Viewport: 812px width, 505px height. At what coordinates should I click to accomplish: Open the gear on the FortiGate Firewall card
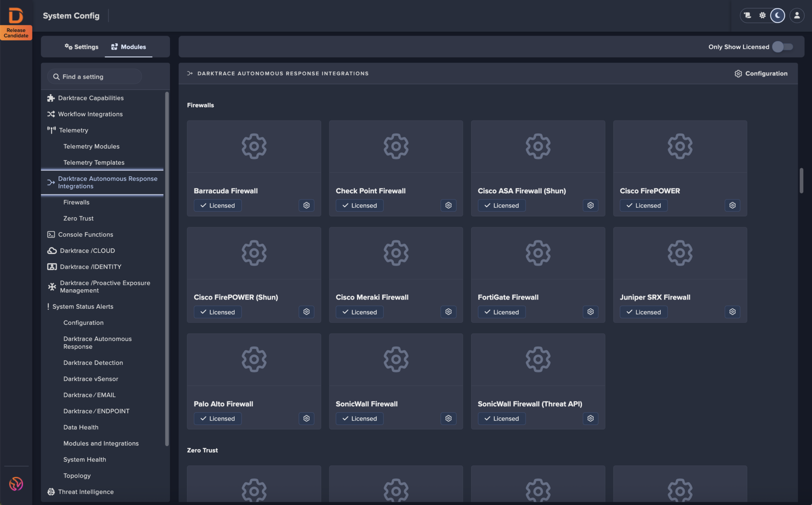point(590,312)
